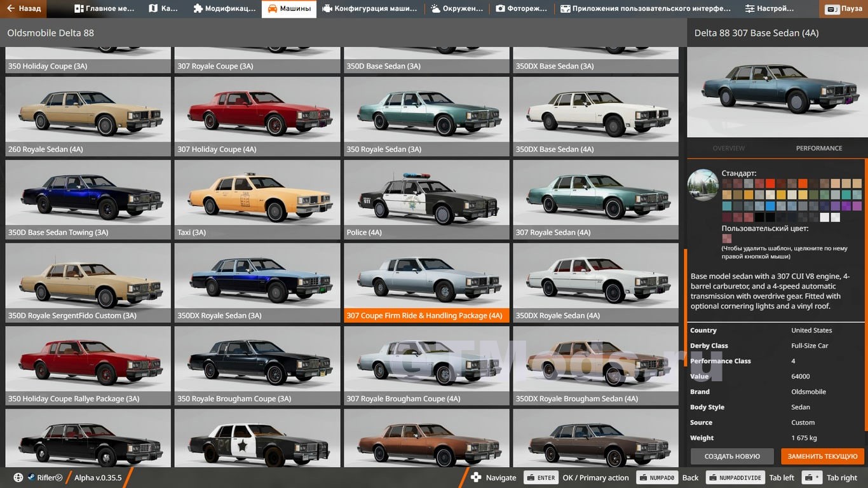Click the camera icon Фоторежим tab
Image resolution: width=868 pixels, height=488 pixels.
click(x=500, y=9)
